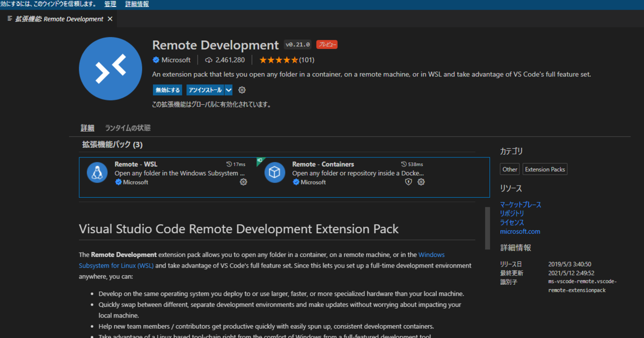Click the install count download icon
Screen dimensions: 644x338
pyautogui.click(x=209, y=60)
